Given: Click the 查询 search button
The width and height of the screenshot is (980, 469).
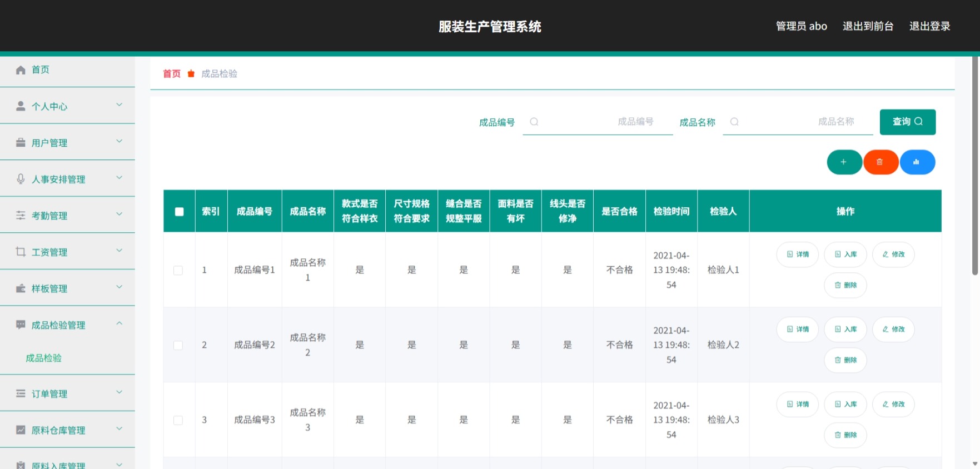Looking at the screenshot, I should coord(907,122).
